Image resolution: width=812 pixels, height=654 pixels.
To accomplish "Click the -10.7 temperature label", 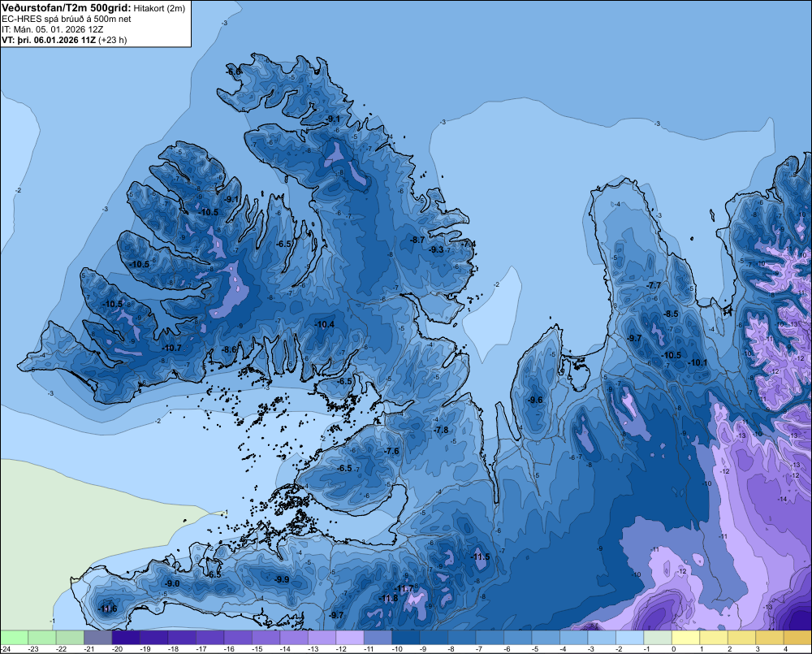I will [171, 349].
